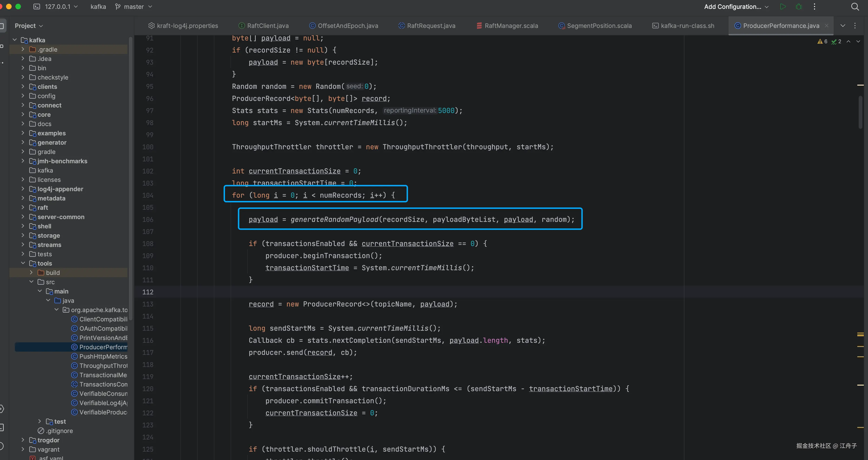Open the Project view dropdown
This screenshot has height=460, width=868.
29,26
